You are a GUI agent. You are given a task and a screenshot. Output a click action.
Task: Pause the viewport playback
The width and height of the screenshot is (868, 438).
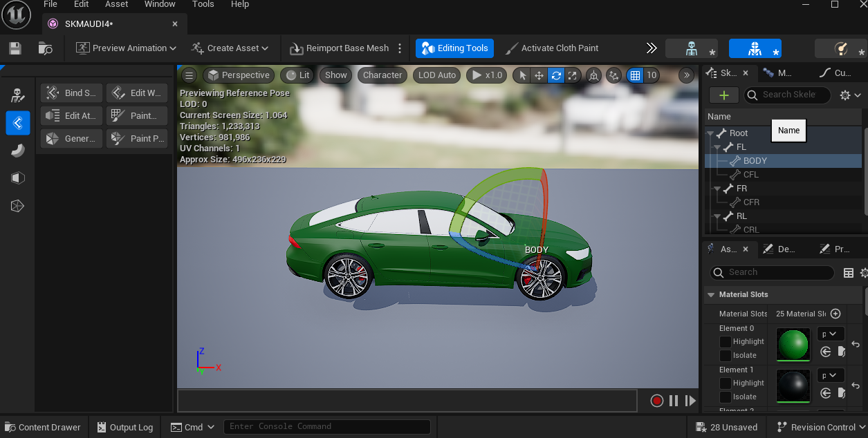coord(674,401)
